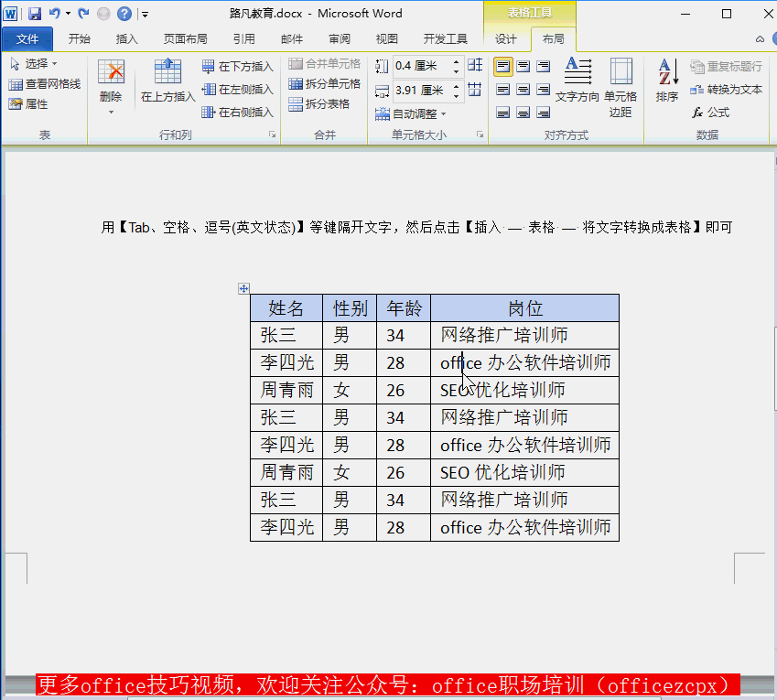Switch to the 开始 Home tab
Image resolution: width=777 pixels, height=700 pixels.
tap(79, 40)
